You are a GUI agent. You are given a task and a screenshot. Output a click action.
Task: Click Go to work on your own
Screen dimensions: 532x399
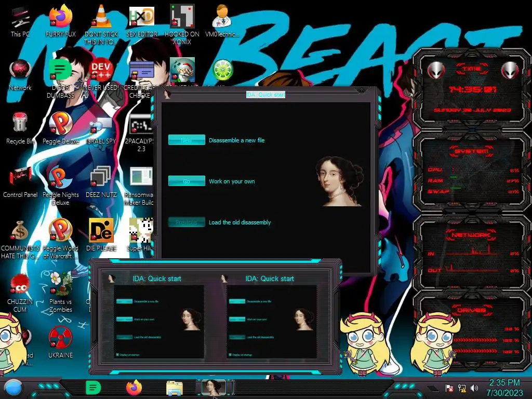[x=187, y=181]
